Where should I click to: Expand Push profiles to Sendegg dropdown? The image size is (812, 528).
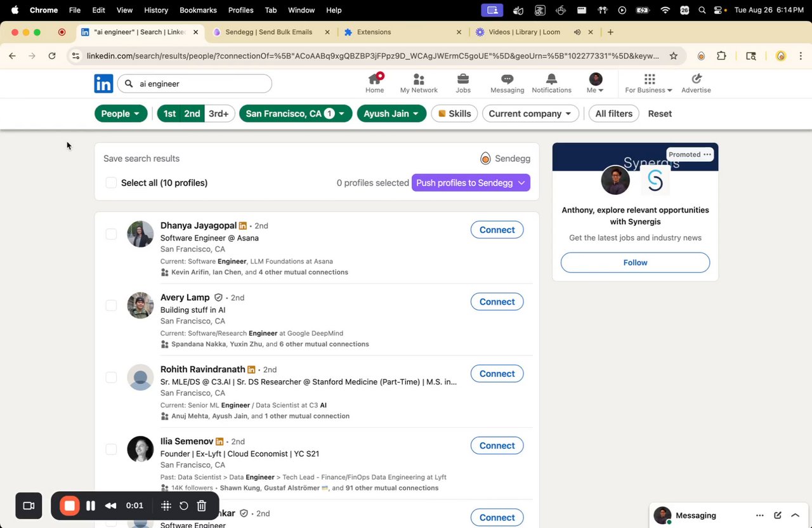521,183
